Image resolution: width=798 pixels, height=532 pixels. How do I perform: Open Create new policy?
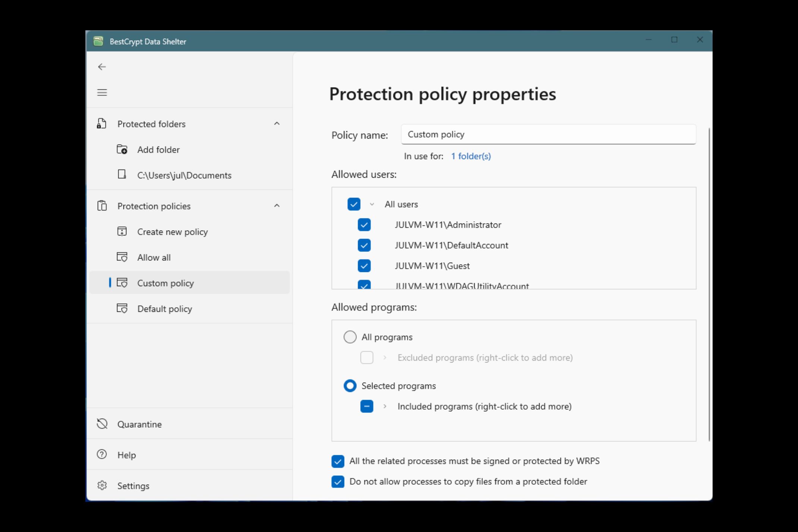(189, 231)
